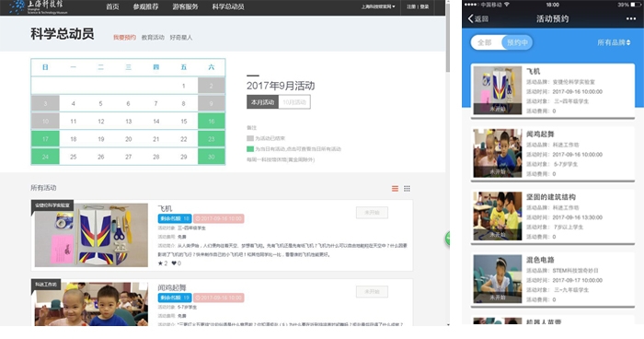
Task: Switch to the 好奇星人 tab
Action: (x=181, y=38)
